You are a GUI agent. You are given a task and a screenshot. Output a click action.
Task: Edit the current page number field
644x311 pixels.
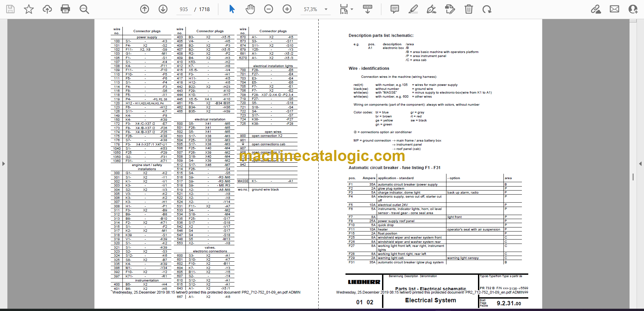(184, 9)
